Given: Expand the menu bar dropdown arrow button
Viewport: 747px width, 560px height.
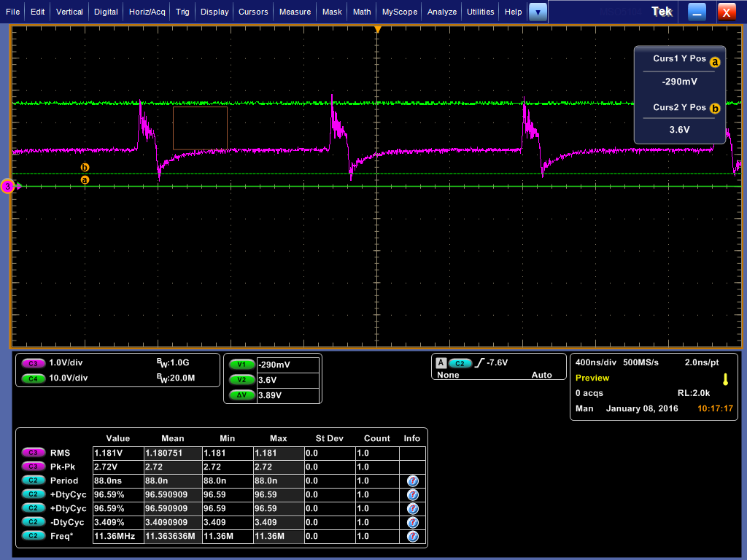Looking at the screenshot, I should pyautogui.click(x=538, y=12).
